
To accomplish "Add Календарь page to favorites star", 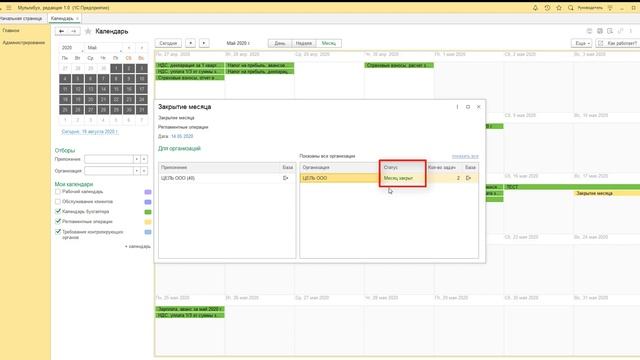I will [x=88, y=31].
